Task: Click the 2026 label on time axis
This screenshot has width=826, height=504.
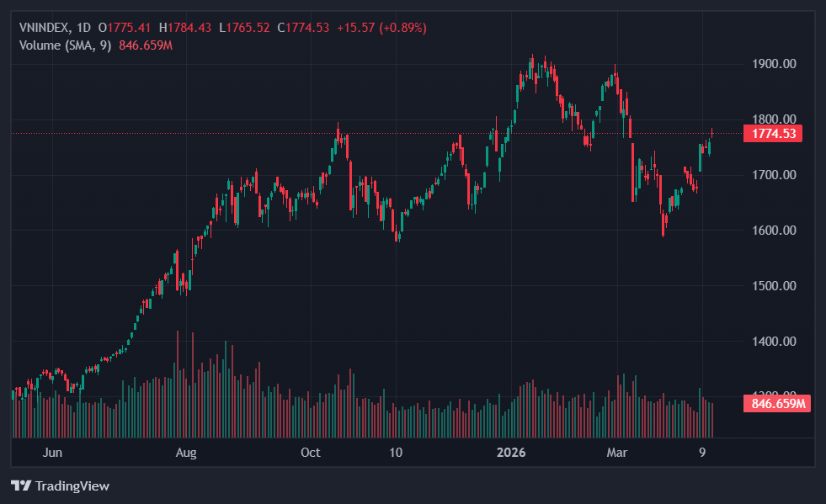Action: tap(511, 453)
